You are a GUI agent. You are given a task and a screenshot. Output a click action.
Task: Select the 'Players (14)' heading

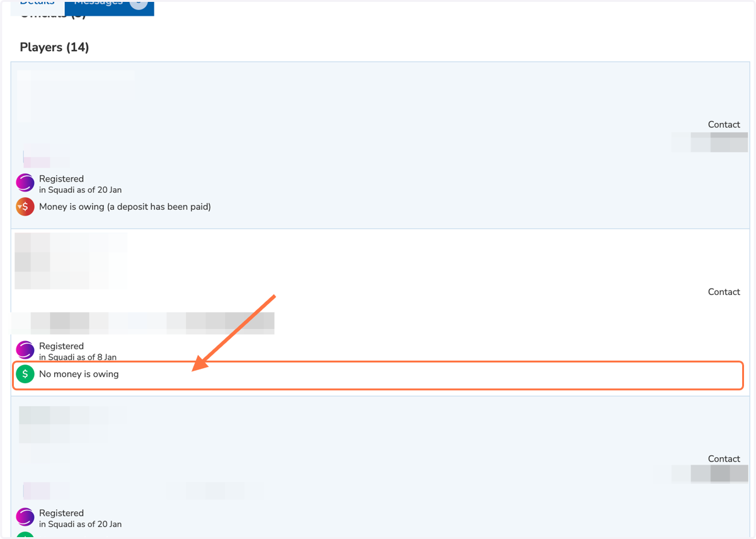54,47
